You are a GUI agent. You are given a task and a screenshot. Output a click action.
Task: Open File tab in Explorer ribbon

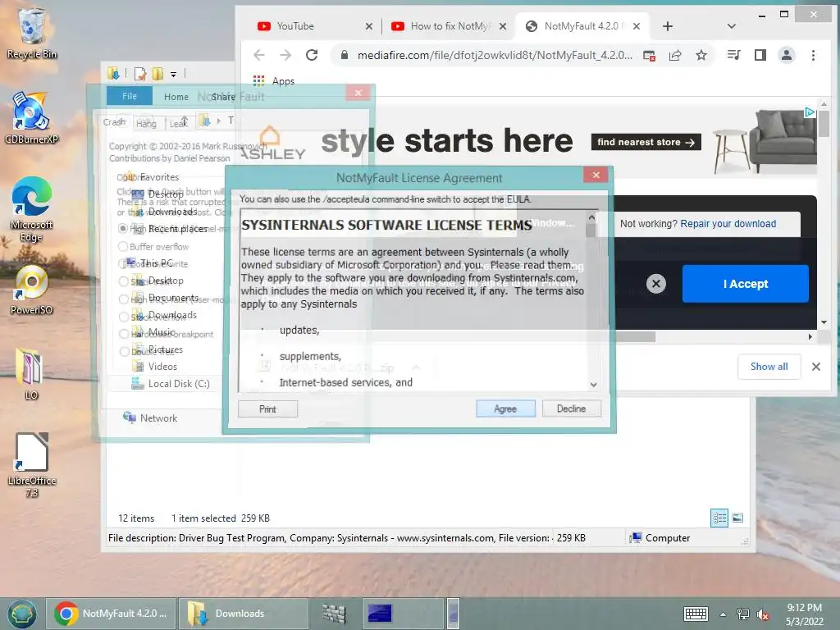[130, 97]
